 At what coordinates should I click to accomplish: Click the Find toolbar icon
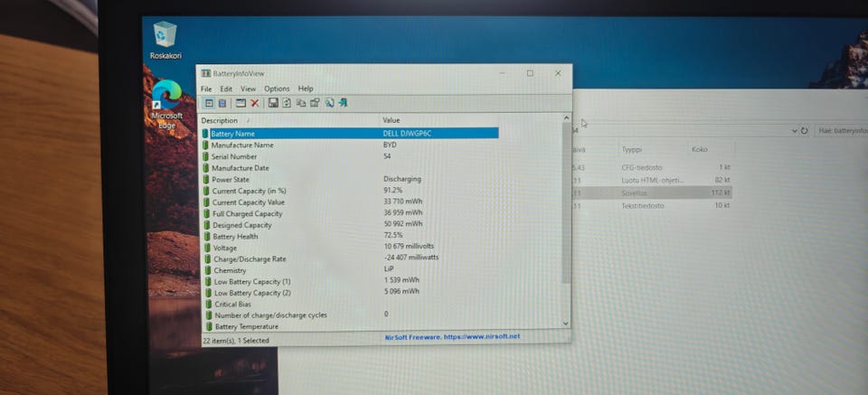(329, 103)
